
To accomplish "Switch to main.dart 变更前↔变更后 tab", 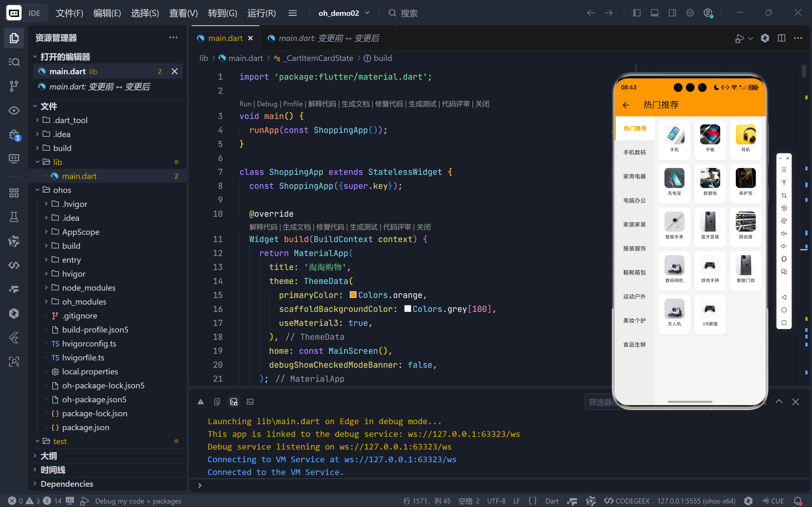I will point(328,38).
